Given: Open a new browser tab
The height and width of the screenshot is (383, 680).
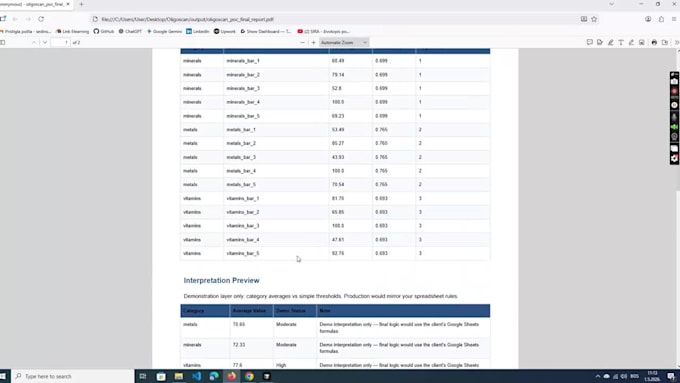Looking at the screenshot, I should point(81,4).
